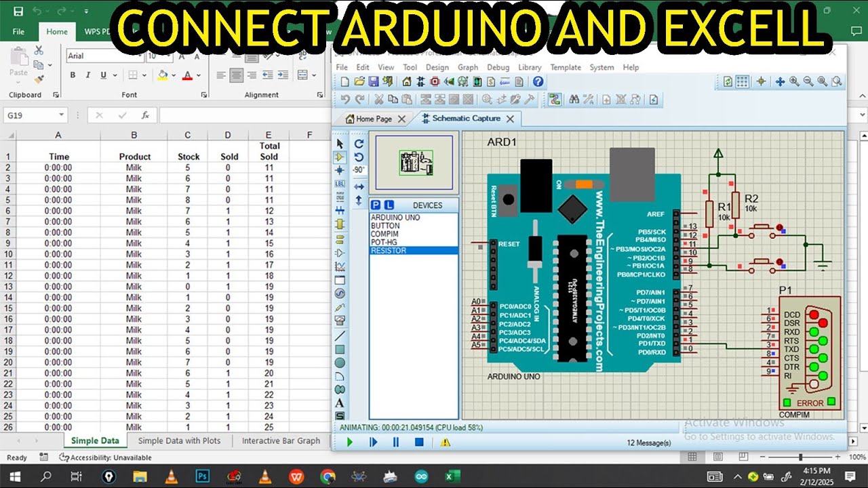Open the underline style dropdown arrow
This screenshot has height=488, width=868.
pyautogui.click(x=115, y=75)
